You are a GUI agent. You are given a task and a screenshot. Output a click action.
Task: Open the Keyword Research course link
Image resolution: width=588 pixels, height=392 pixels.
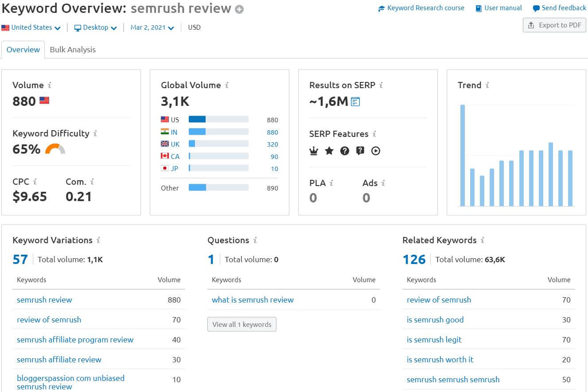426,8
